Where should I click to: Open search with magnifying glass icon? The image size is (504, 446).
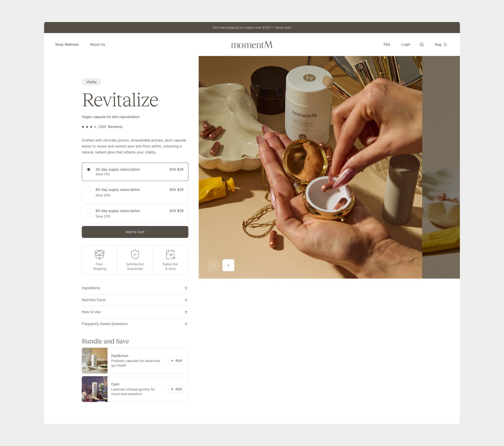coord(422,45)
